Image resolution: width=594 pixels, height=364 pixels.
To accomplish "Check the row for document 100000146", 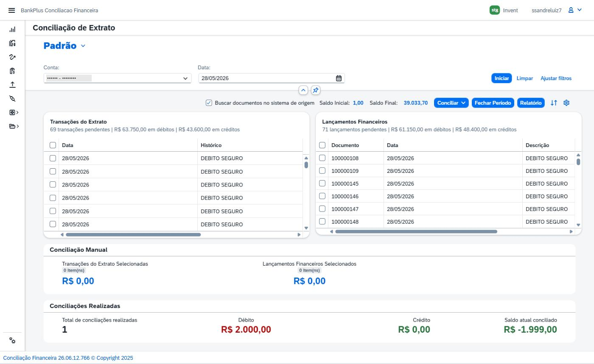I will (322, 196).
